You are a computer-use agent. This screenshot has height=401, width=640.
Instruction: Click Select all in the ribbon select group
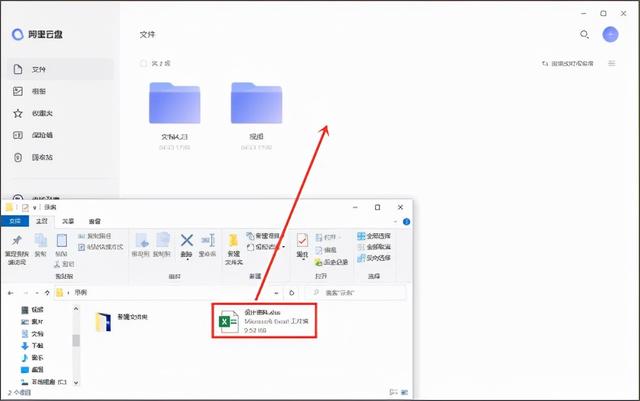point(374,236)
